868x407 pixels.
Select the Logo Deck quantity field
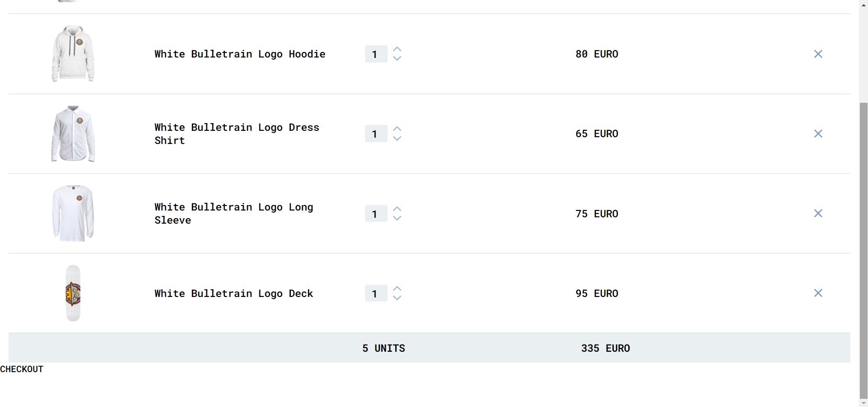(376, 293)
